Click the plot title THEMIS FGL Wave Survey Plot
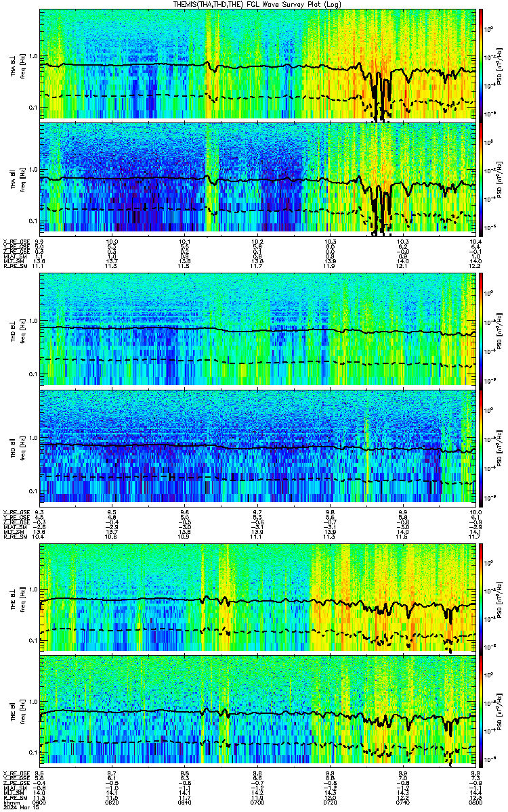 pos(258,3)
